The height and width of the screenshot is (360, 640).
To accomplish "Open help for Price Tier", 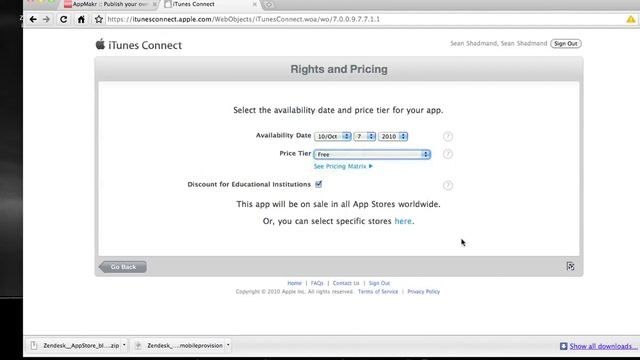I will click(x=448, y=154).
